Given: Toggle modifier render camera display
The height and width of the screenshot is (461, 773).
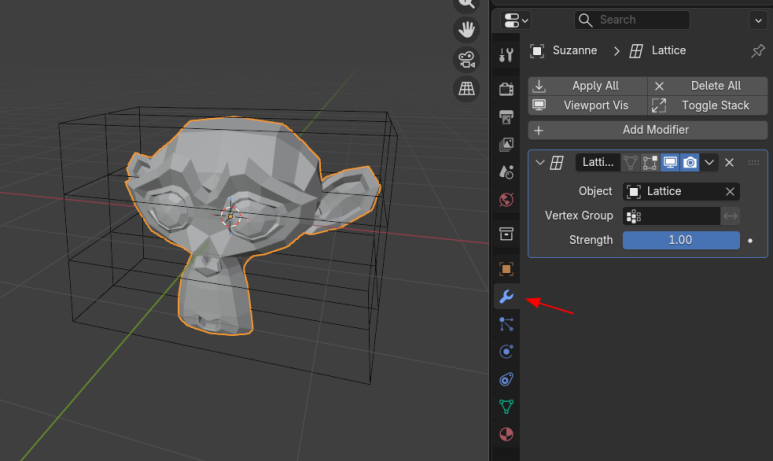Looking at the screenshot, I should click(x=690, y=162).
